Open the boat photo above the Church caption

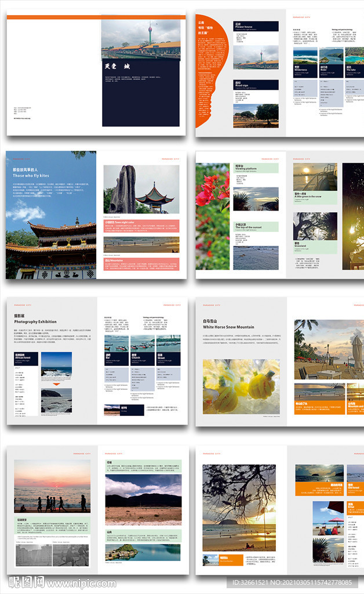tap(143, 343)
